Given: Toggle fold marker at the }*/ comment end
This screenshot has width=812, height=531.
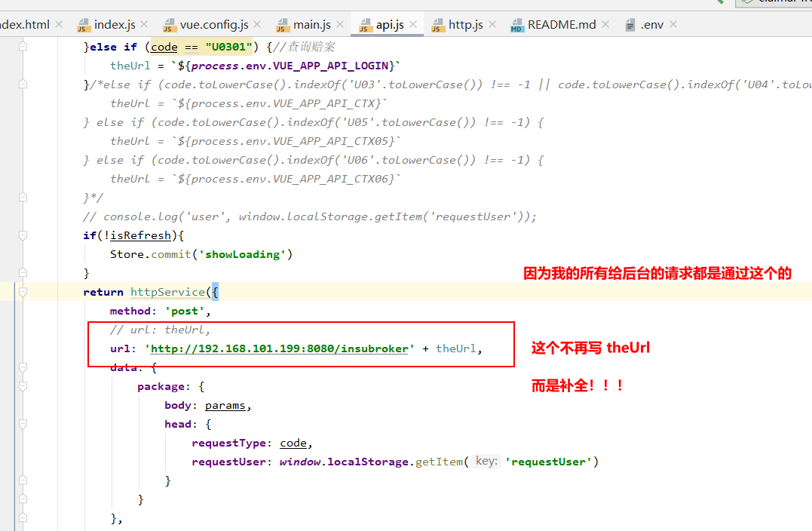Looking at the screenshot, I should 23,198.
